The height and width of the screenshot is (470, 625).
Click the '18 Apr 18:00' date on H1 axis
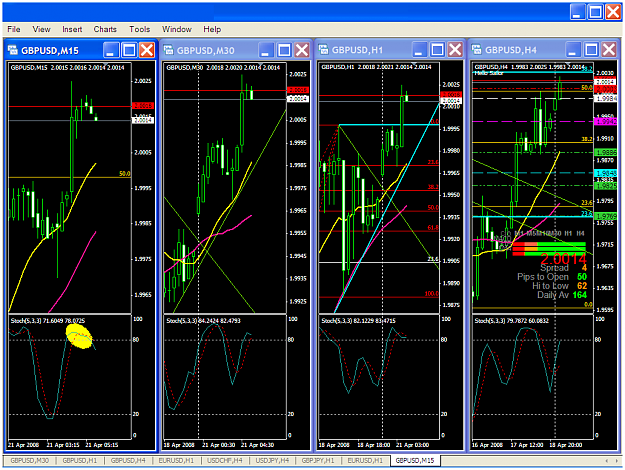click(373, 445)
